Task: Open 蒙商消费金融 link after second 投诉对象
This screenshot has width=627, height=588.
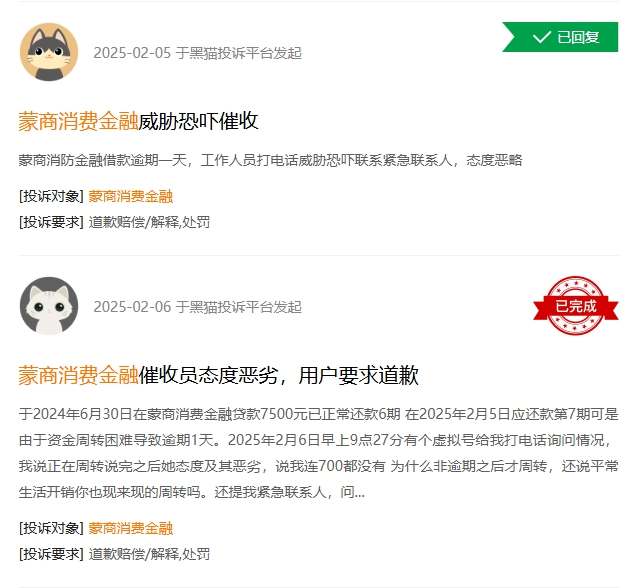Action: coord(130,528)
